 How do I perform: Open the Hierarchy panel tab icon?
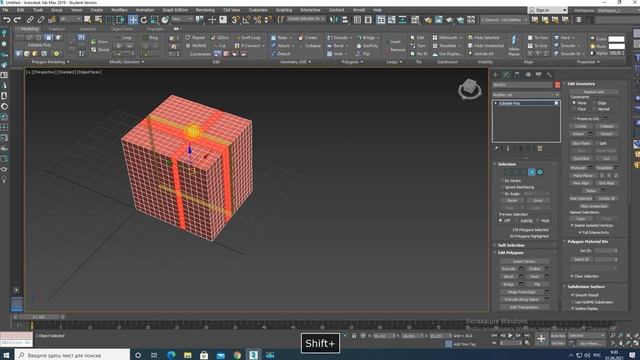517,75
